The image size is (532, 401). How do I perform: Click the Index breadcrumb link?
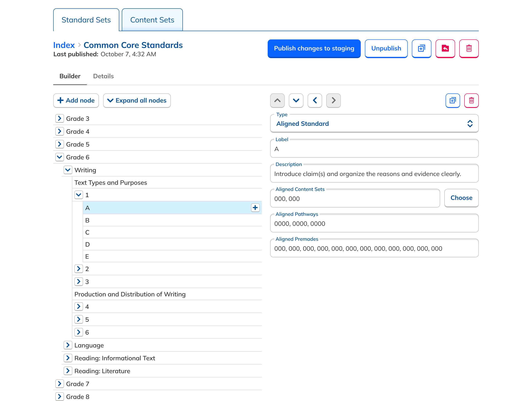pos(64,45)
